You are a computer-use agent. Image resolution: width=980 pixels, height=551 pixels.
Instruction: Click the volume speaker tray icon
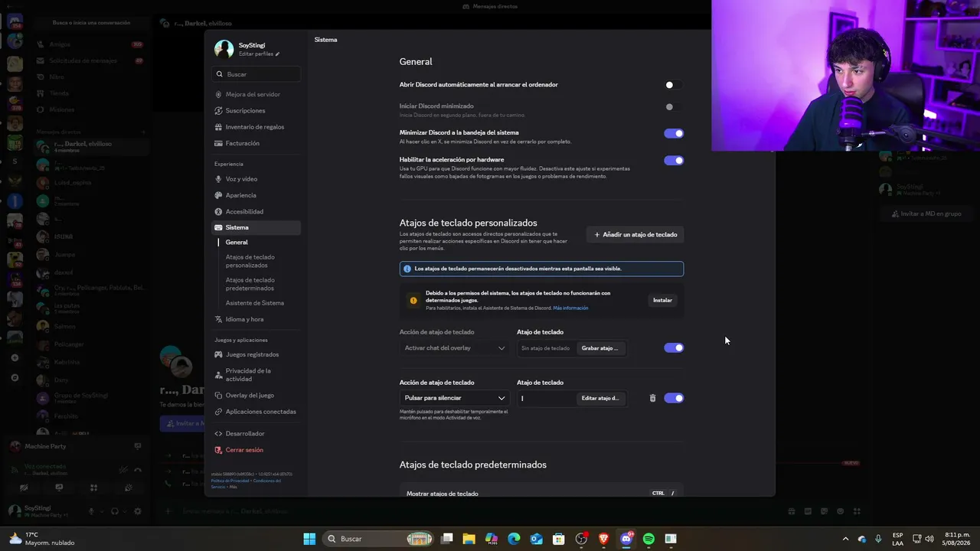point(929,539)
